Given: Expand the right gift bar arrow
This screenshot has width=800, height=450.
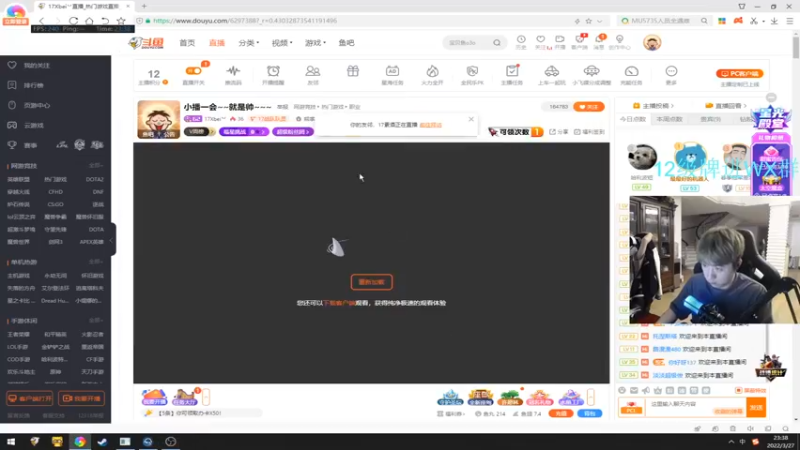Looking at the screenshot, I should (x=590, y=397).
